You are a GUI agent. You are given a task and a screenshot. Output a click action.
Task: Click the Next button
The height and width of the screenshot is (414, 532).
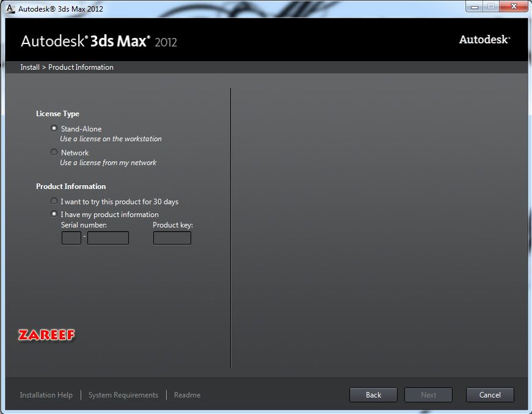click(428, 394)
